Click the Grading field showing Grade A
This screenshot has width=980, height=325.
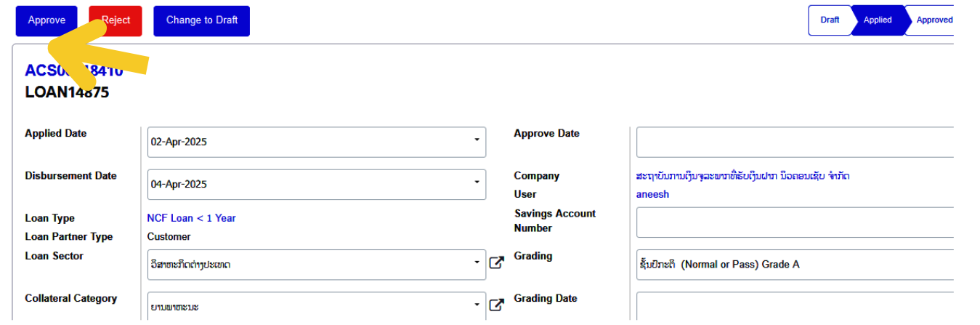click(795, 265)
